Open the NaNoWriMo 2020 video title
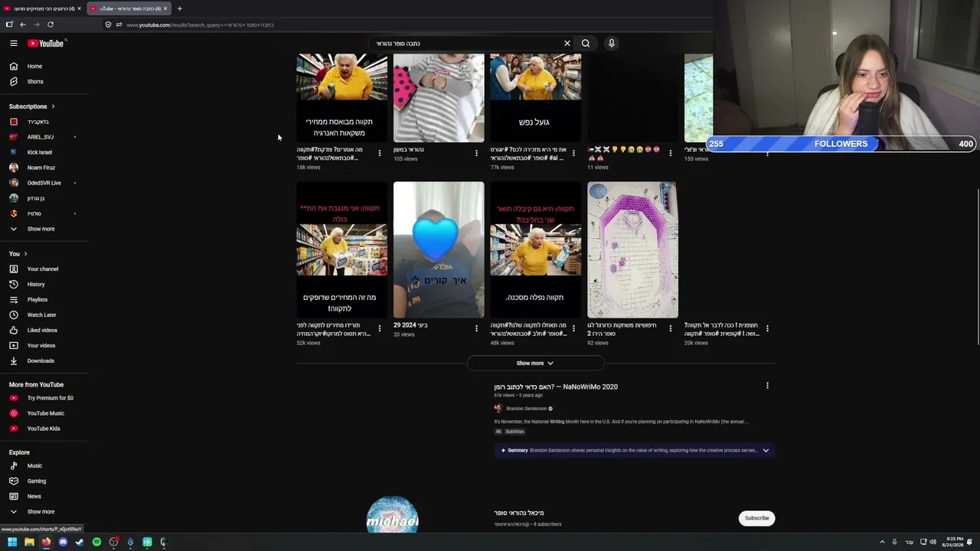Screen dimensions: 980x551 [556, 386]
